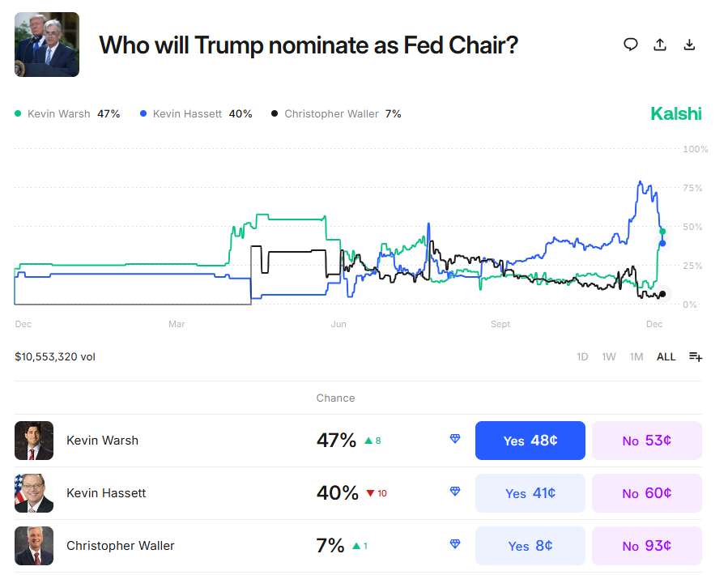Toggle Kevin Hassett blue legend series
This screenshot has height=575, width=728.
[196, 114]
